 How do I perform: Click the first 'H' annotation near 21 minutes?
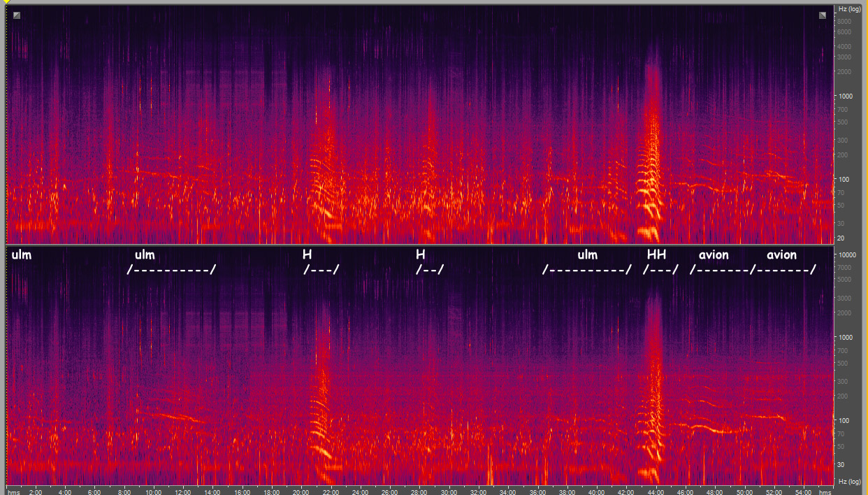[307, 255]
